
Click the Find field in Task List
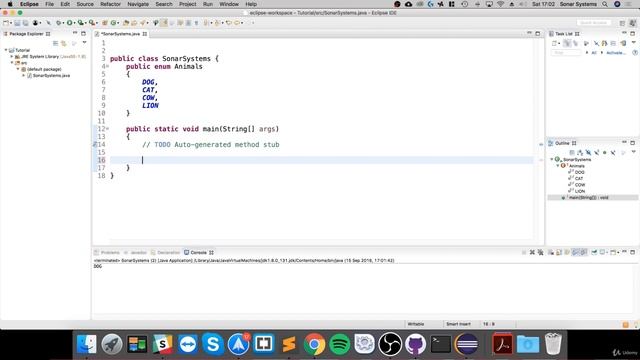pyautogui.click(x=566, y=53)
